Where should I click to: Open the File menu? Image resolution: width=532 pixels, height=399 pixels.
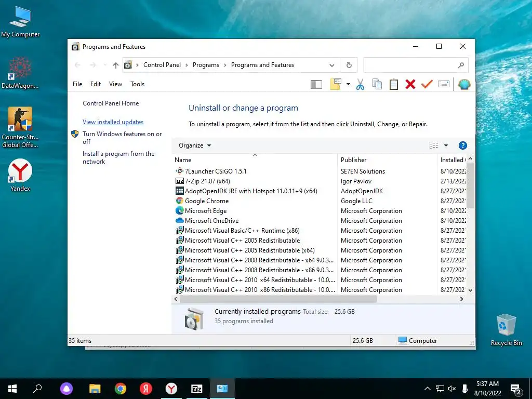tap(77, 84)
